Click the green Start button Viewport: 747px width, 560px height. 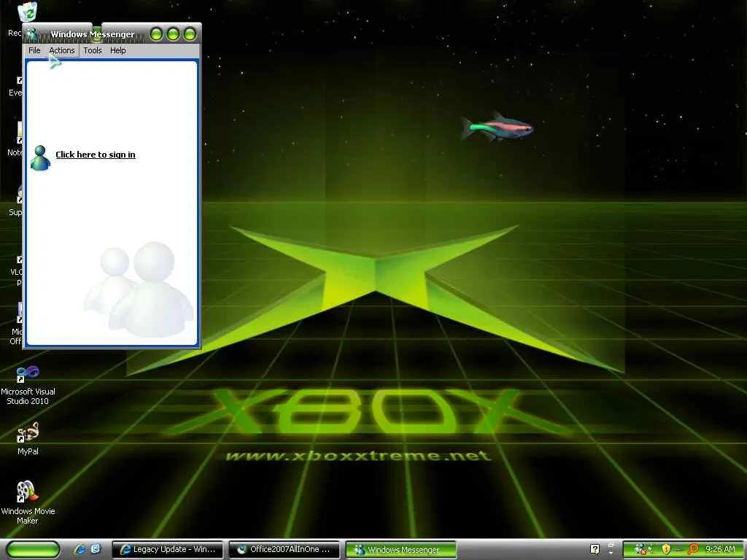click(x=33, y=550)
